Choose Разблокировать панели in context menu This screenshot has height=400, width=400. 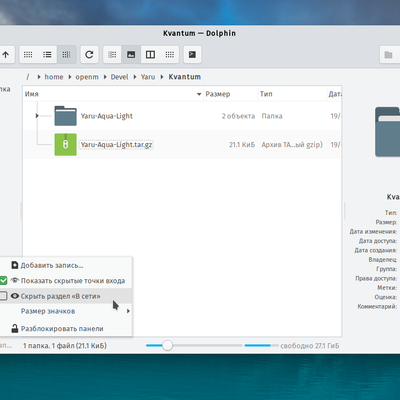(x=66, y=329)
